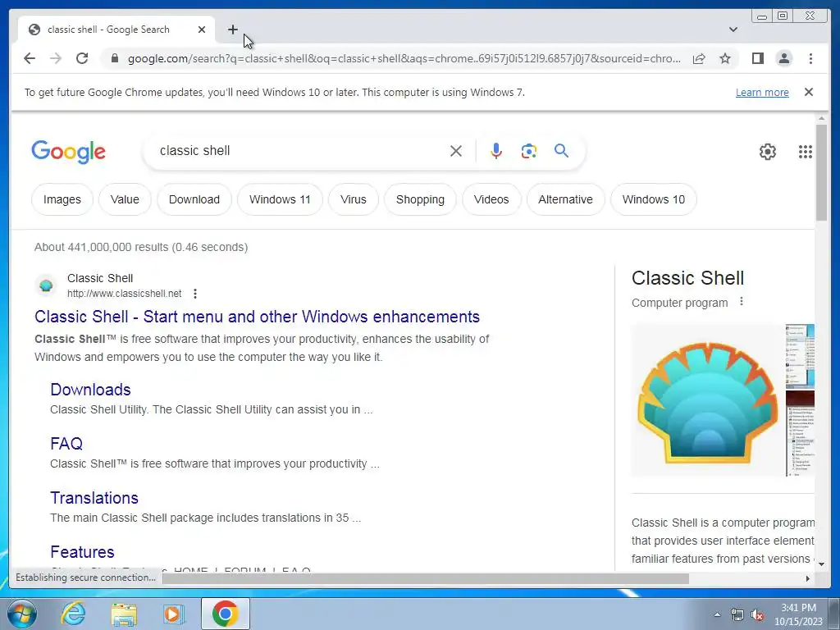Click the Classic Shell site favicon
Image resolution: width=840 pixels, height=630 pixels.
click(x=46, y=285)
